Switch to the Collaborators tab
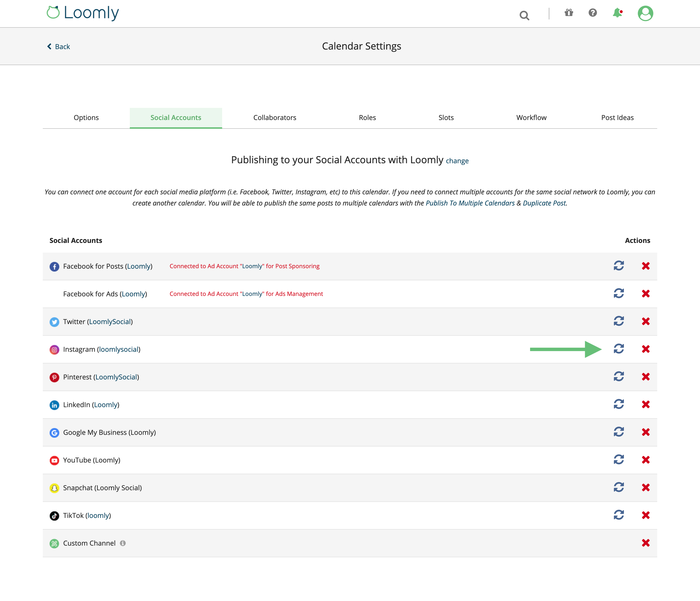 click(x=274, y=118)
